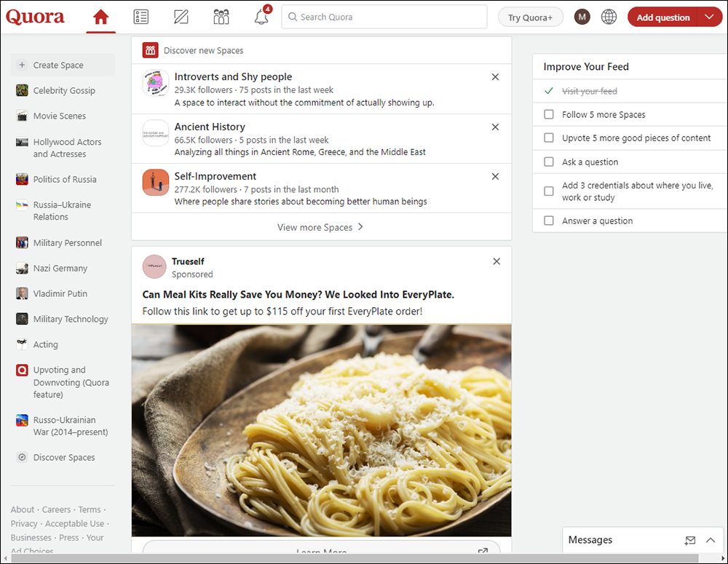Click the Trueself advertiser avatar
The image size is (728, 564).
154,267
